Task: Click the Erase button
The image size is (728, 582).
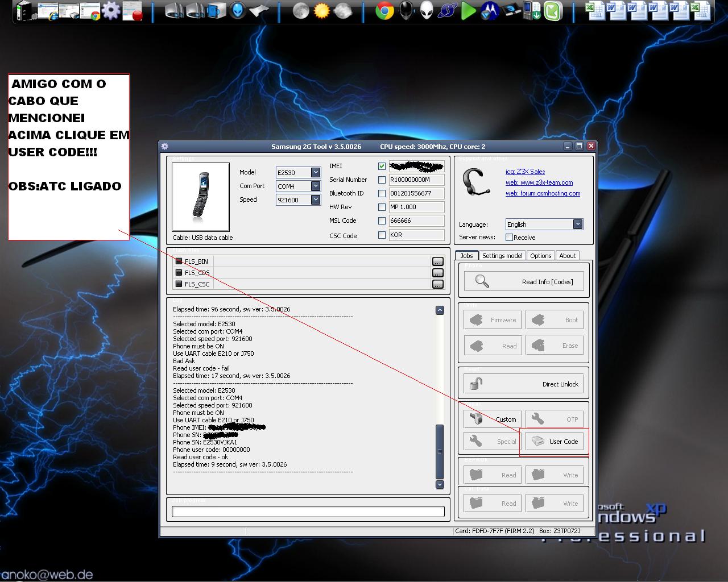Action: pos(554,346)
